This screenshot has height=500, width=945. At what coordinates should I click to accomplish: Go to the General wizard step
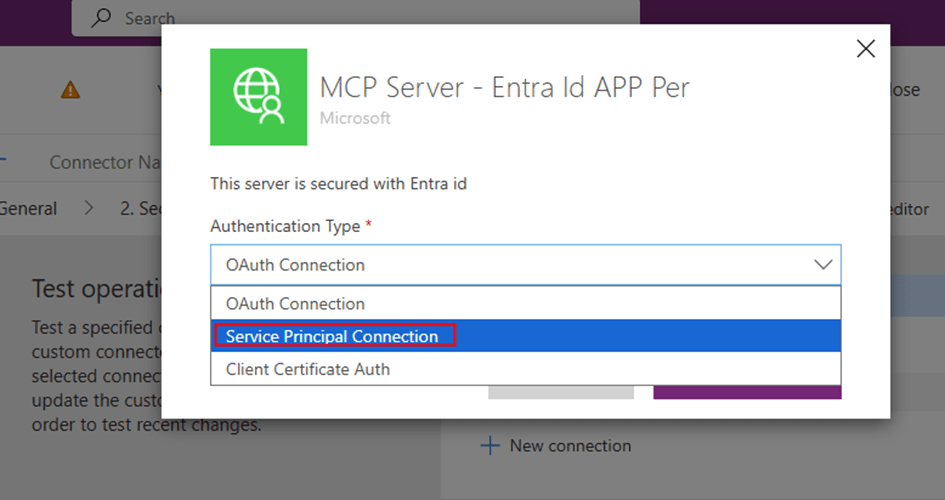pos(28,209)
